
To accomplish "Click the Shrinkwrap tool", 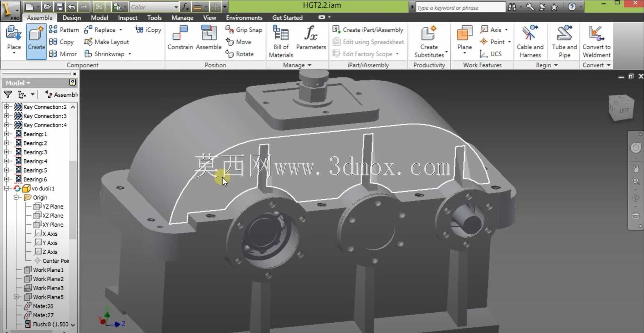I will point(104,54).
